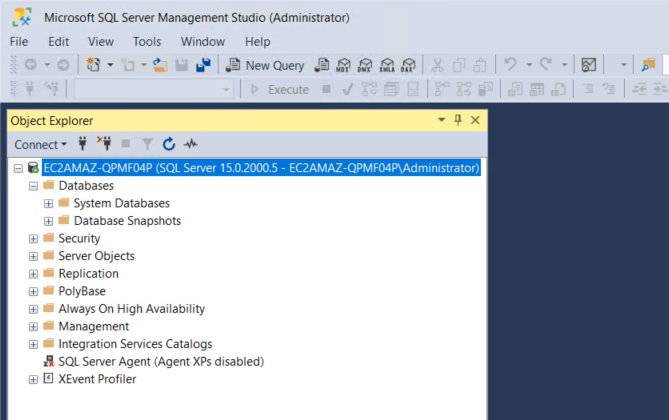Expand the XEvent Profiler node
This screenshot has width=669, height=420.
tap(33, 379)
